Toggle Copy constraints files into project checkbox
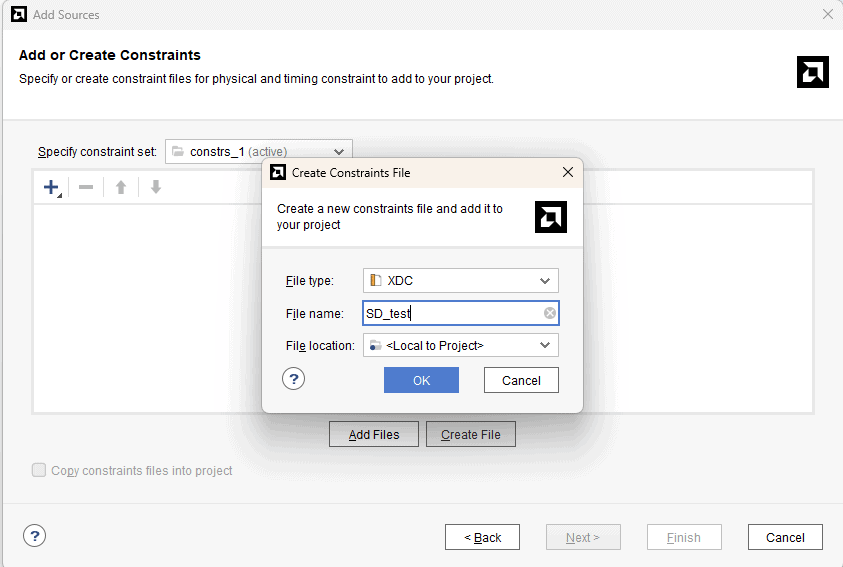 pos(40,470)
